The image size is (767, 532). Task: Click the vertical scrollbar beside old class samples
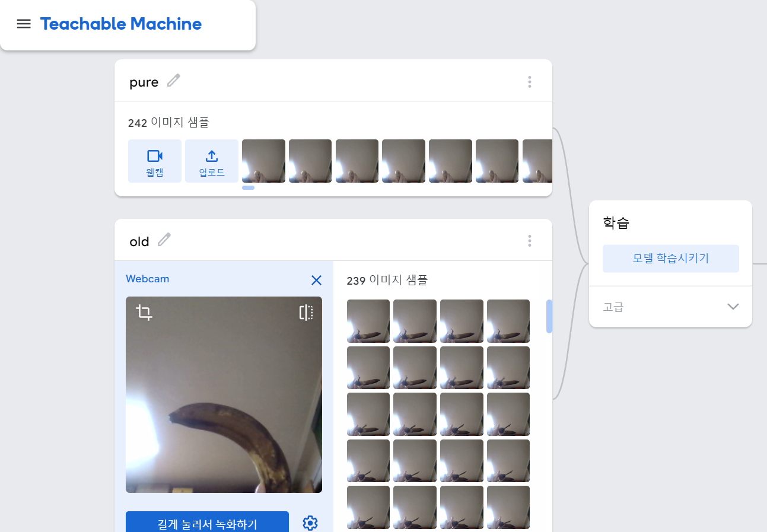pos(549,316)
